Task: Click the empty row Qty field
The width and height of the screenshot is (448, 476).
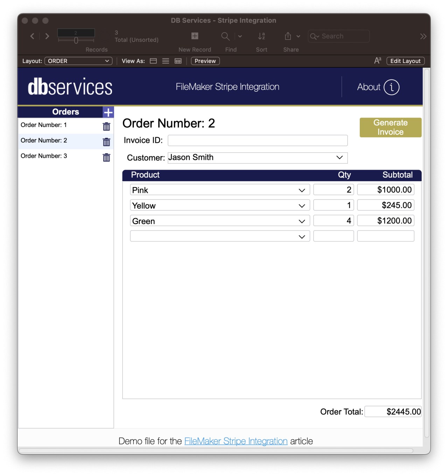Action: (x=334, y=236)
